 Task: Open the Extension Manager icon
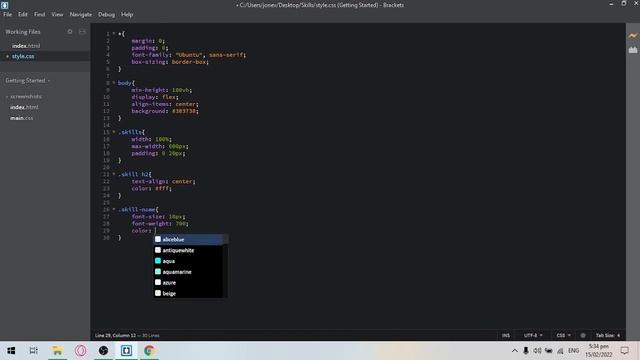(x=633, y=50)
